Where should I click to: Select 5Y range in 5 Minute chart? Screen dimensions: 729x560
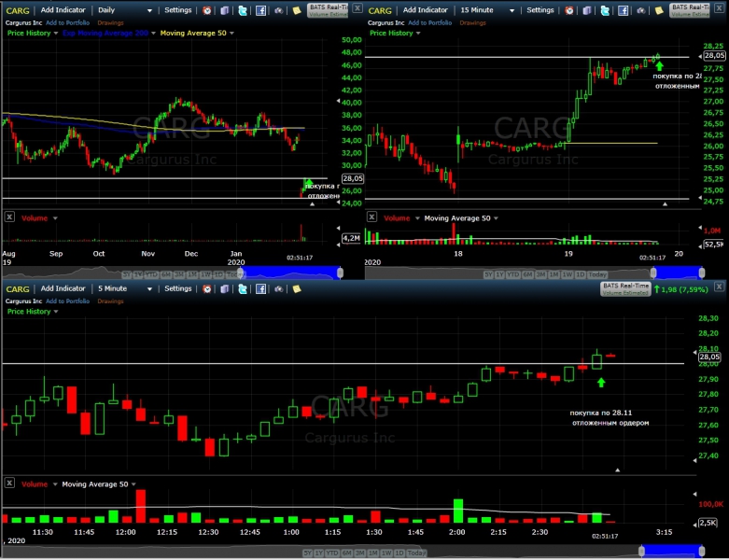point(307,553)
